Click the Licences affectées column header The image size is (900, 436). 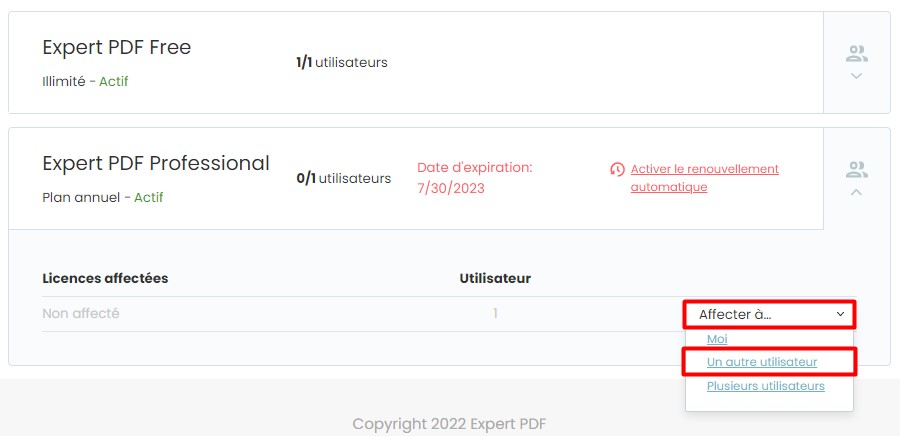coord(105,278)
